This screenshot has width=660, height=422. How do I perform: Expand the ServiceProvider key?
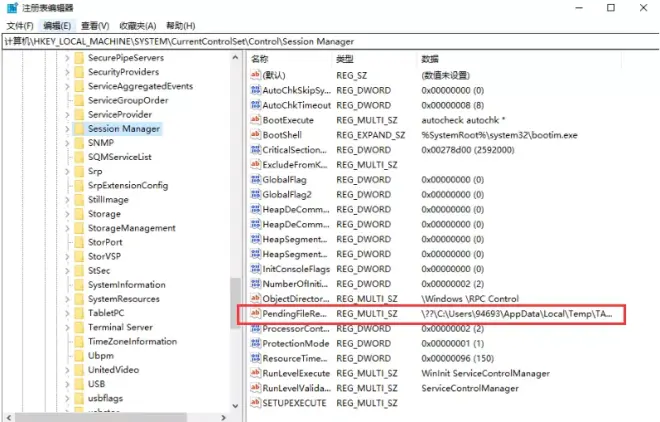[x=67, y=114]
